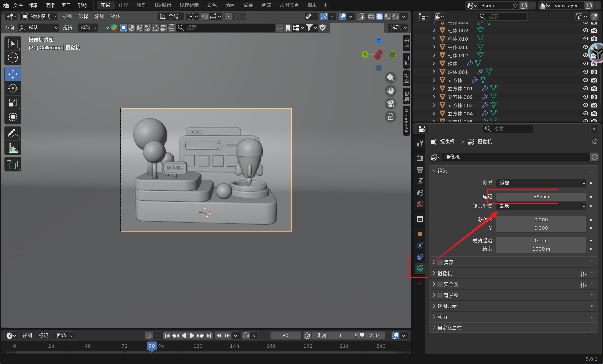Click the Toggle camera view icon
The image size is (603, 364).
click(x=391, y=104)
